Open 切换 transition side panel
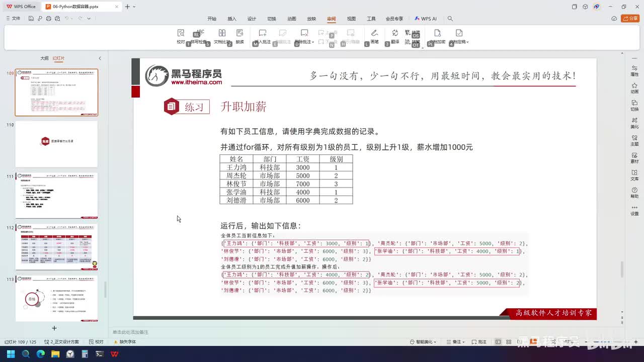The image size is (644, 362). click(x=634, y=105)
